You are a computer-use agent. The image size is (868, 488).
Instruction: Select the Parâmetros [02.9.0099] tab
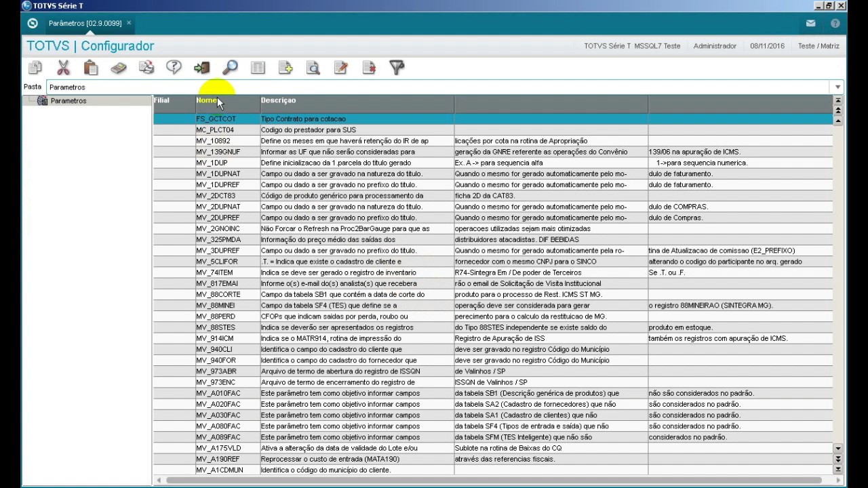pyautogui.click(x=85, y=23)
